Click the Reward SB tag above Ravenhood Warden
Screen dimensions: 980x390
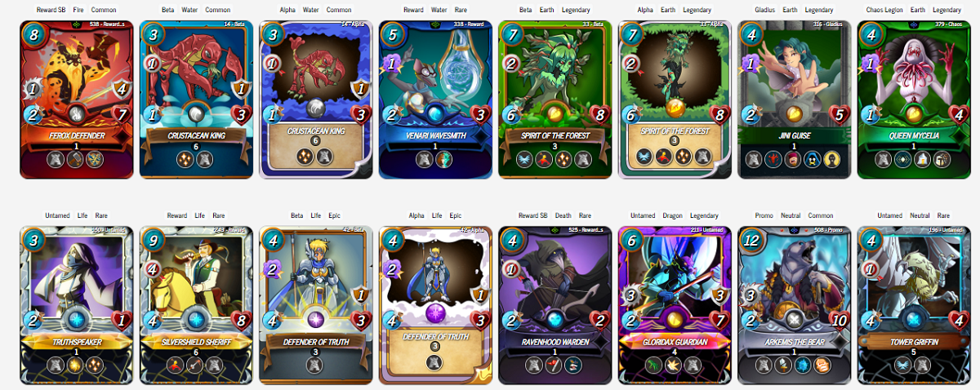click(x=534, y=215)
